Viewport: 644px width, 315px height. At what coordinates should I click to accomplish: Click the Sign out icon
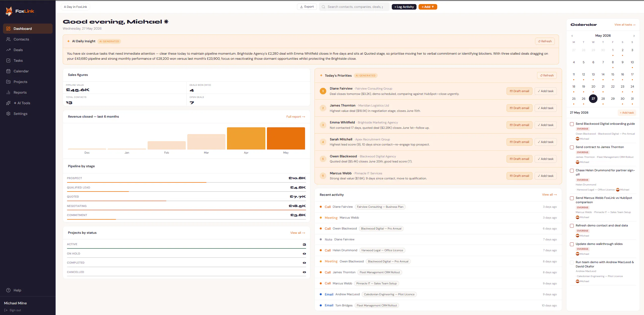pyautogui.click(x=6, y=310)
